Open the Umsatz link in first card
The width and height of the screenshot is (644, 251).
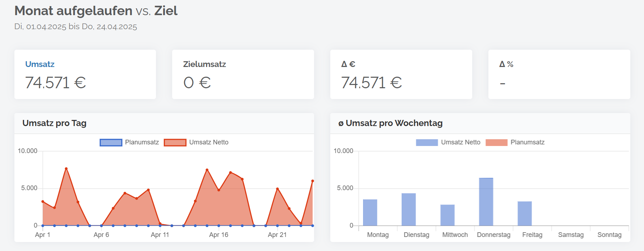[40, 64]
